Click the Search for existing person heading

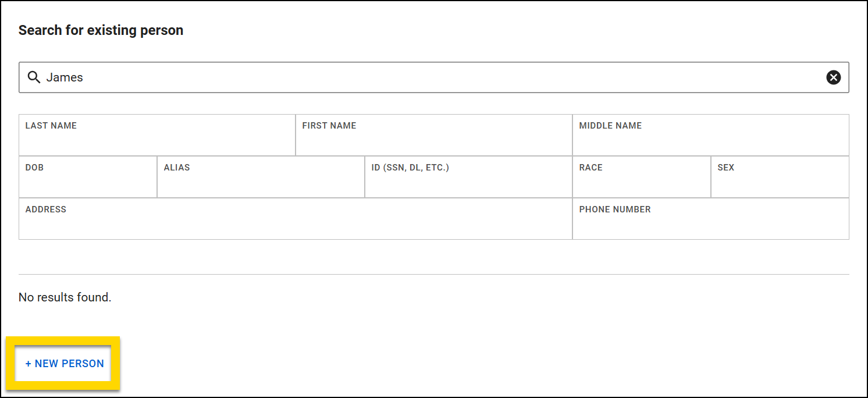pyautogui.click(x=100, y=30)
